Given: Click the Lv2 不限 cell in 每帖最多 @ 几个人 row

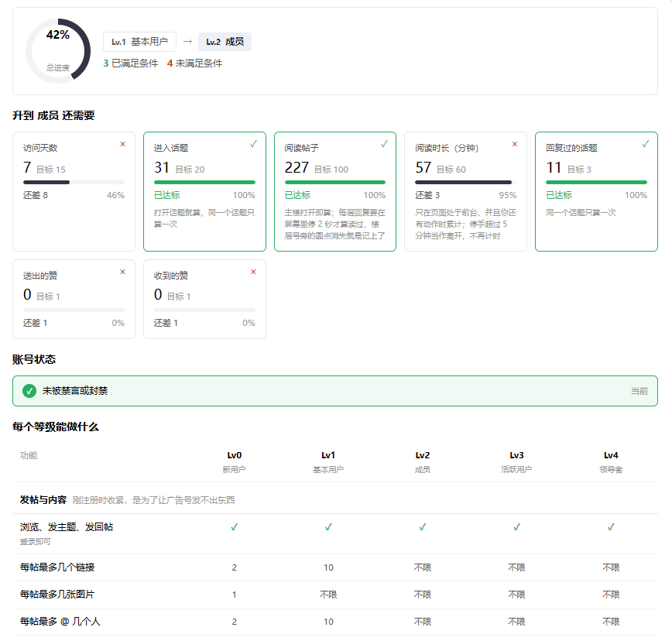Looking at the screenshot, I should (423, 622).
